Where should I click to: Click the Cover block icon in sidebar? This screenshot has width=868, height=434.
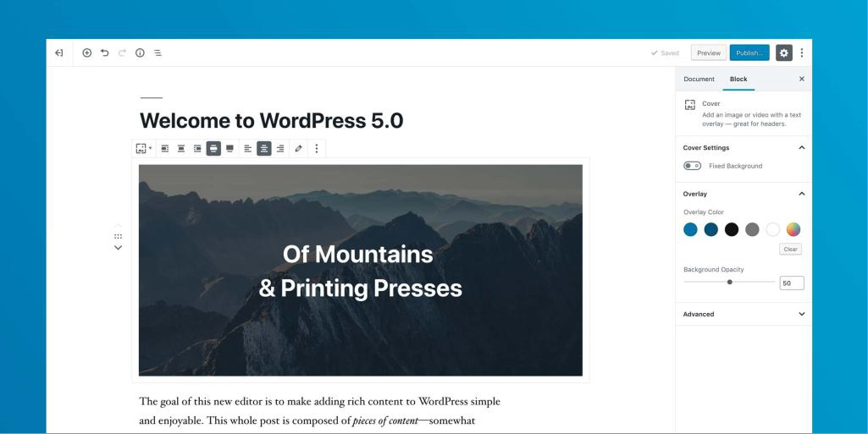pyautogui.click(x=690, y=105)
